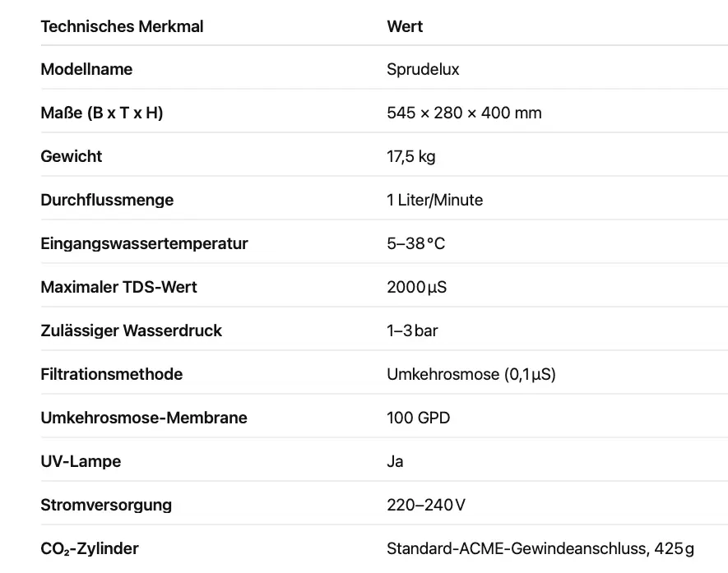Click the "545 × 280 × 400 mm" value

click(464, 113)
